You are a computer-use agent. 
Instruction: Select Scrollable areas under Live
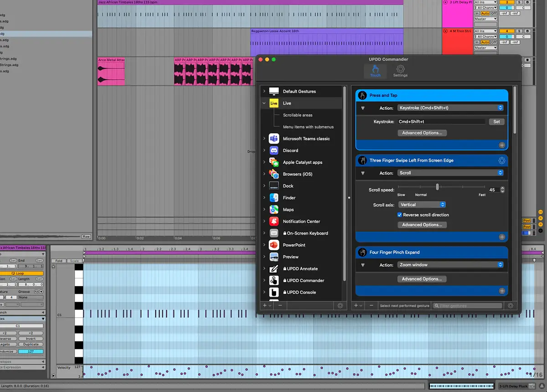(298, 115)
